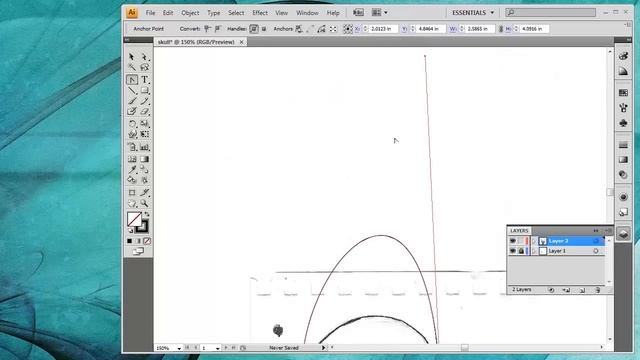Select the Type tool
This screenshot has height=360, width=640.
pyautogui.click(x=144, y=80)
